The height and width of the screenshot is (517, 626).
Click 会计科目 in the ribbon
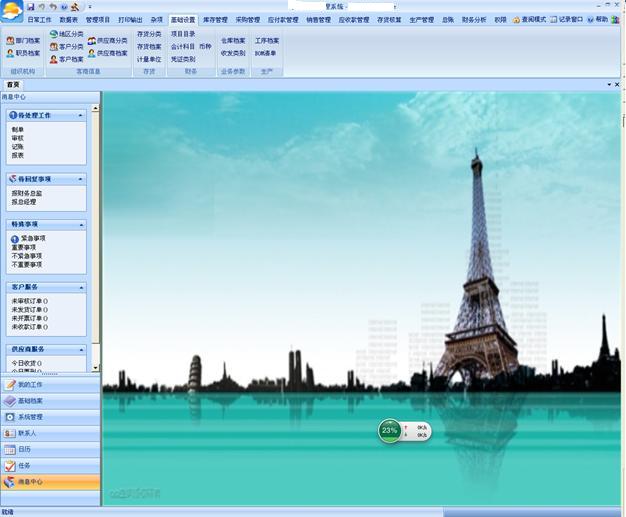click(x=183, y=47)
